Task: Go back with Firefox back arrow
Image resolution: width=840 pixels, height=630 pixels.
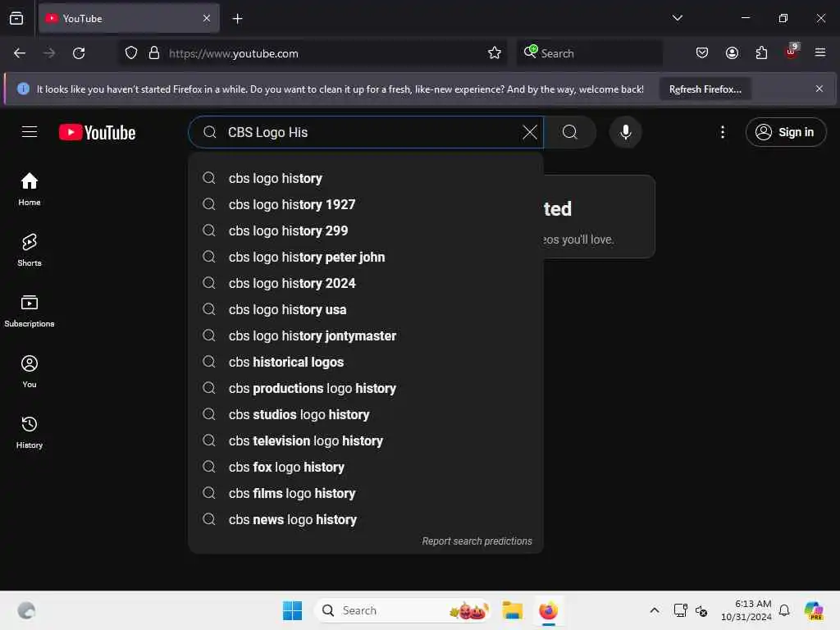Action: click(20, 53)
